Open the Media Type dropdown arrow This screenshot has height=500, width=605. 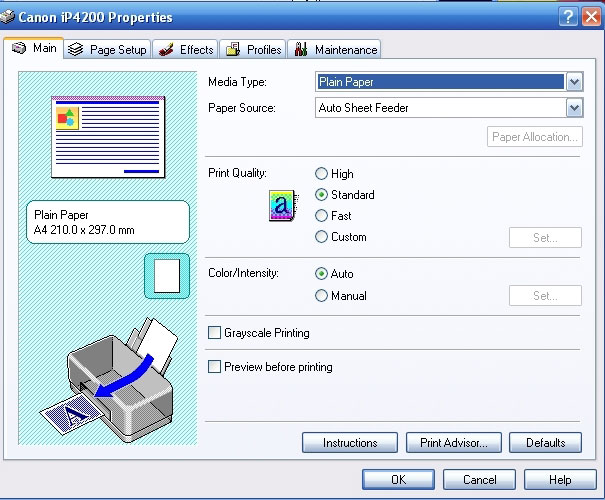[x=574, y=82]
